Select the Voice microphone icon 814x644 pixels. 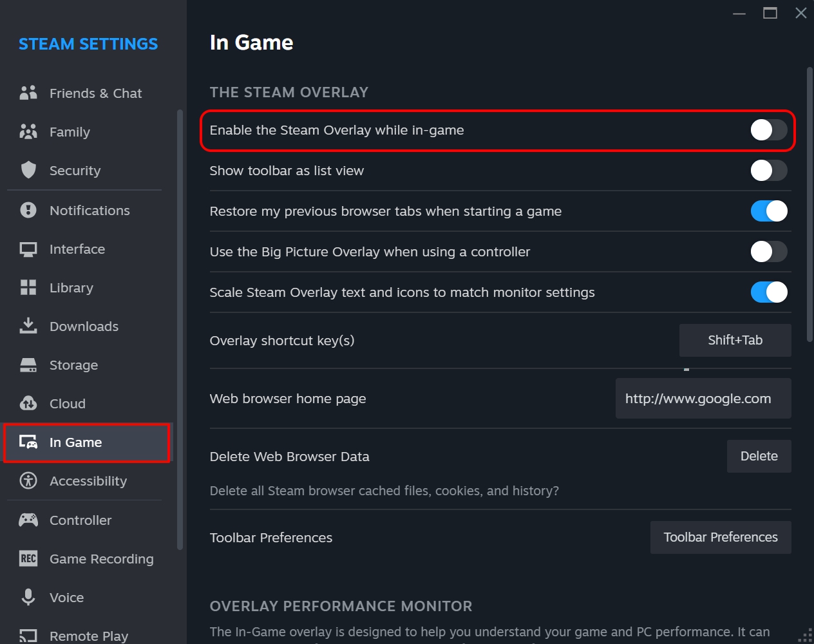click(28, 597)
